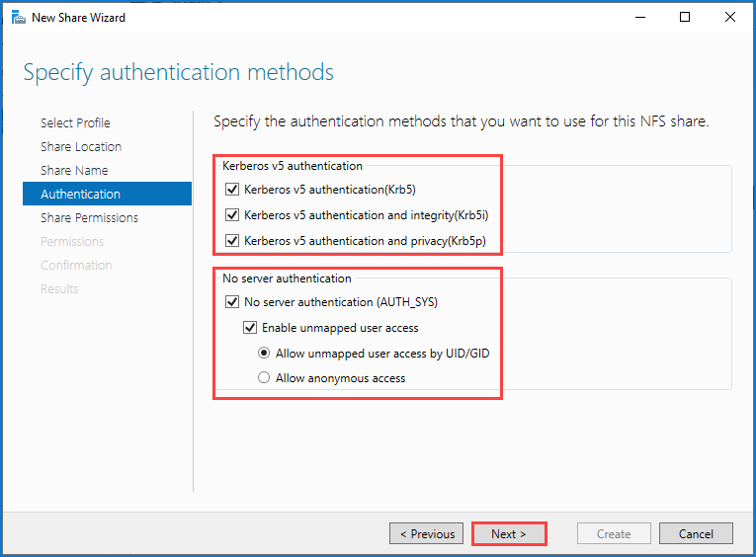The height and width of the screenshot is (557, 756).
Task: Click the Next > button
Action: click(509, 534)
